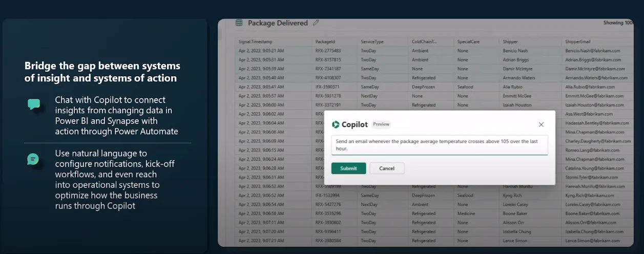
Task: Click email Alisson.Orr@fabrikam.com
Action: pyautogui.click(x=591, y=223)
